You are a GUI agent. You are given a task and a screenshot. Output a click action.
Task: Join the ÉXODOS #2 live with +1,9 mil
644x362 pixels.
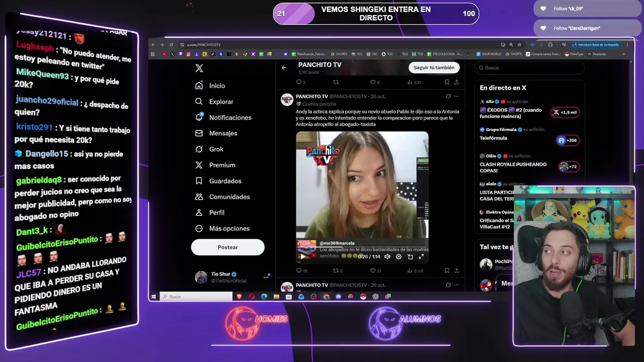[565, 113]
